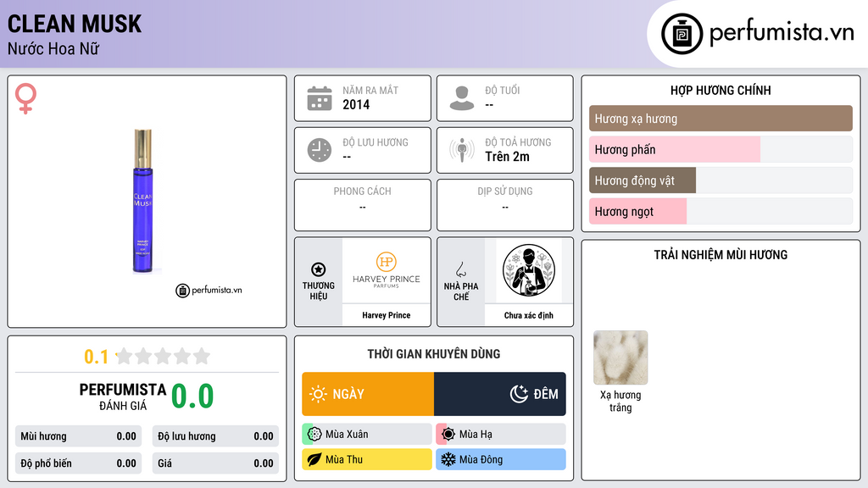Click the green 0.0 Perfumista rating
Screen dimensions: 868x488
[192, 396]
